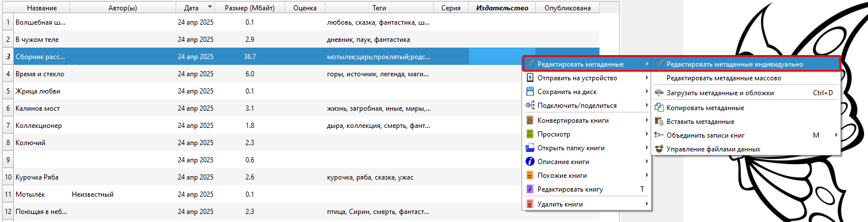Sort by Автор(ы) column header
Viewport: 868px width, 222px height.
point(123,7)
